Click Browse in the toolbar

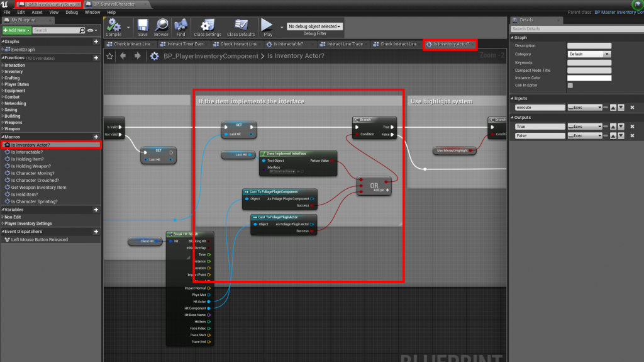[x=161, y=28]
